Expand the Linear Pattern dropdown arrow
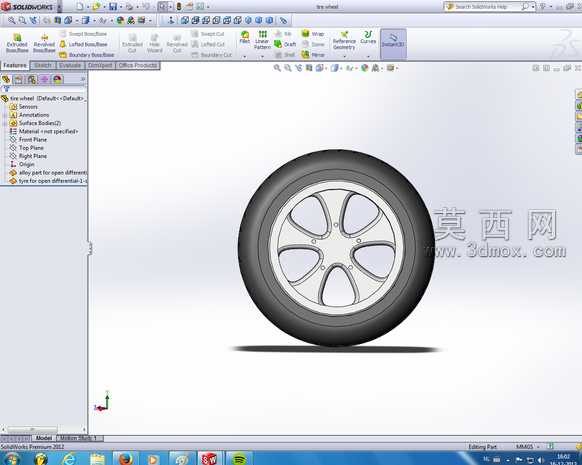582x465 pixels. coord(262,56)
